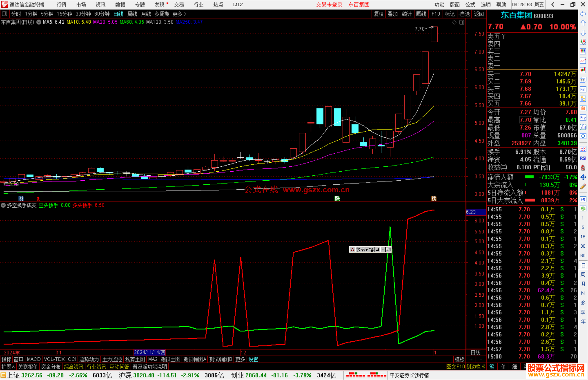The height and width of the screenshot is (380, 588).
Task: Switch to 5-minute period in sidebar
Action: 583,227
